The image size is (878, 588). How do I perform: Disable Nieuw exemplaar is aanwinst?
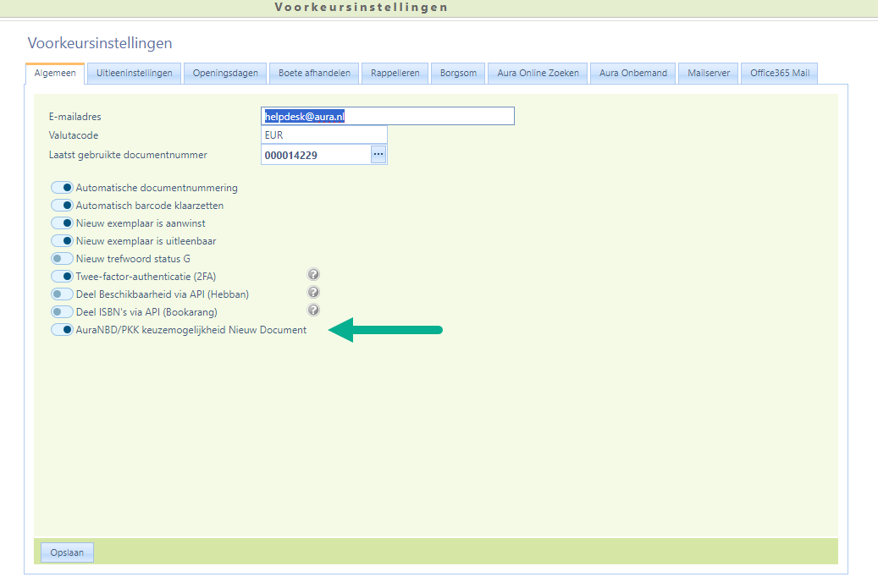click(x=63, y=223)
